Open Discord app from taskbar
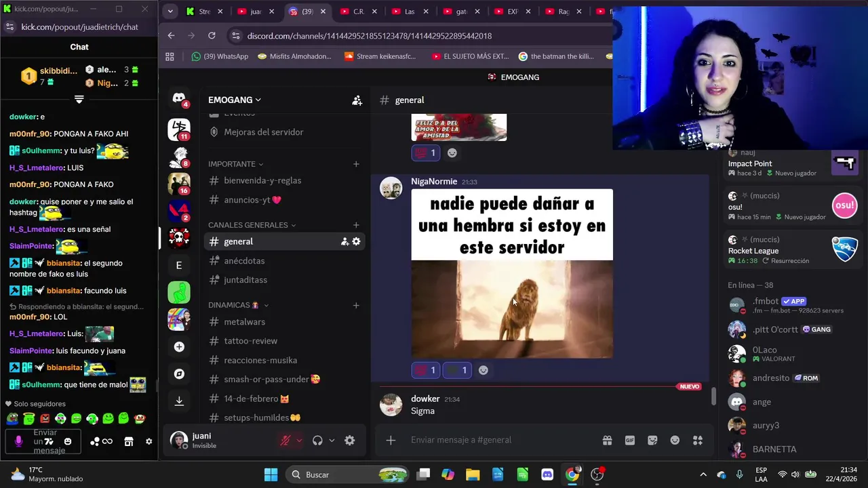The image size is (868, 488). 547,474
